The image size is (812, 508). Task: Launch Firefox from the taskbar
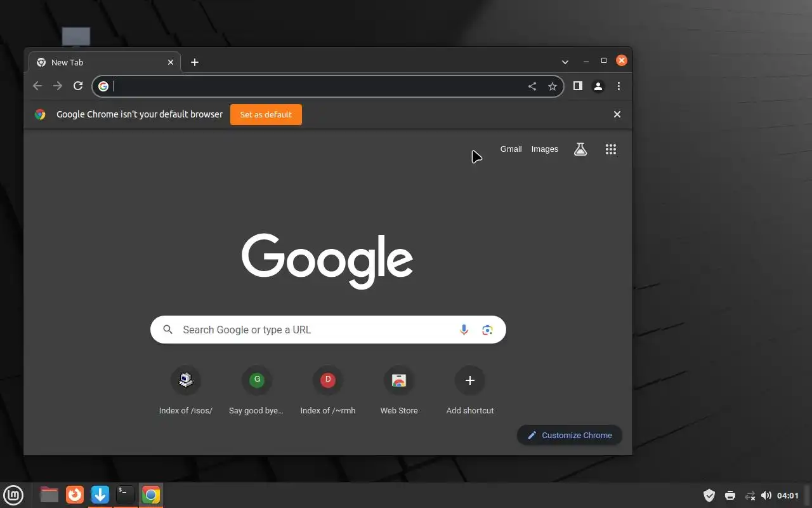75,495
